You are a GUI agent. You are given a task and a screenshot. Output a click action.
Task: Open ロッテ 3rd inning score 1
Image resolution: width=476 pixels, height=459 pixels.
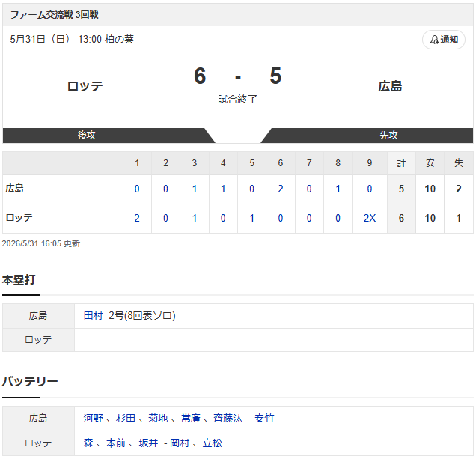pos(195,218)
